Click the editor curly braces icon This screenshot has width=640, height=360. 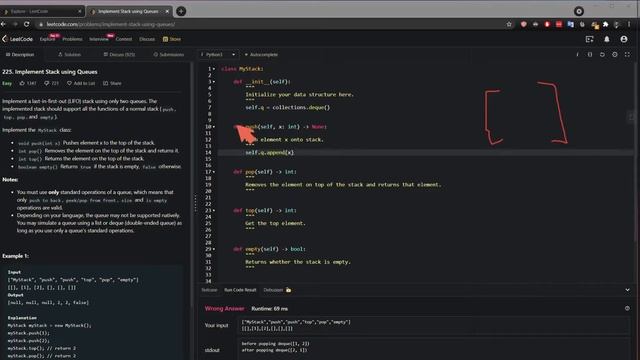(x=590, y=54)
